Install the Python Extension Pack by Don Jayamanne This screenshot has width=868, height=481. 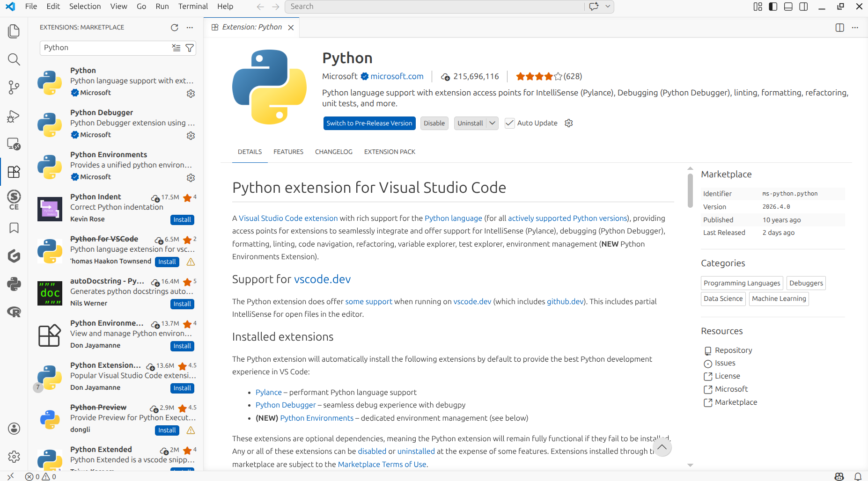(182, 388)
